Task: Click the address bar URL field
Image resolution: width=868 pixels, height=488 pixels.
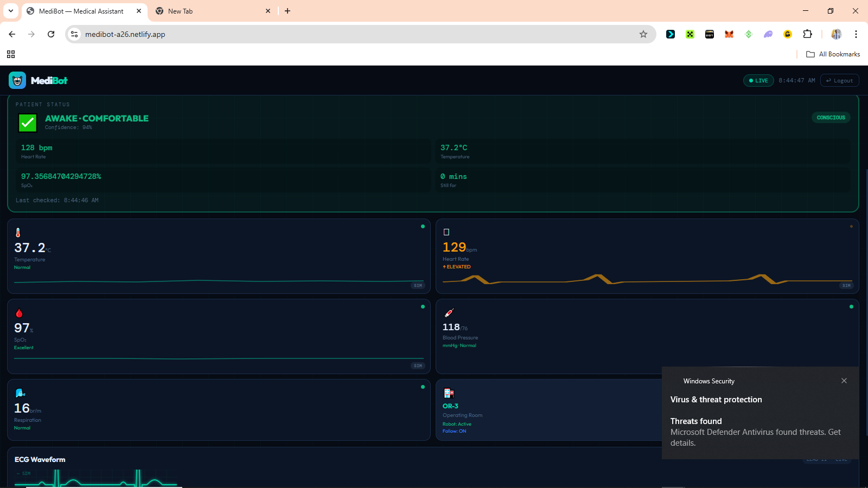Action: click(361, 34)
